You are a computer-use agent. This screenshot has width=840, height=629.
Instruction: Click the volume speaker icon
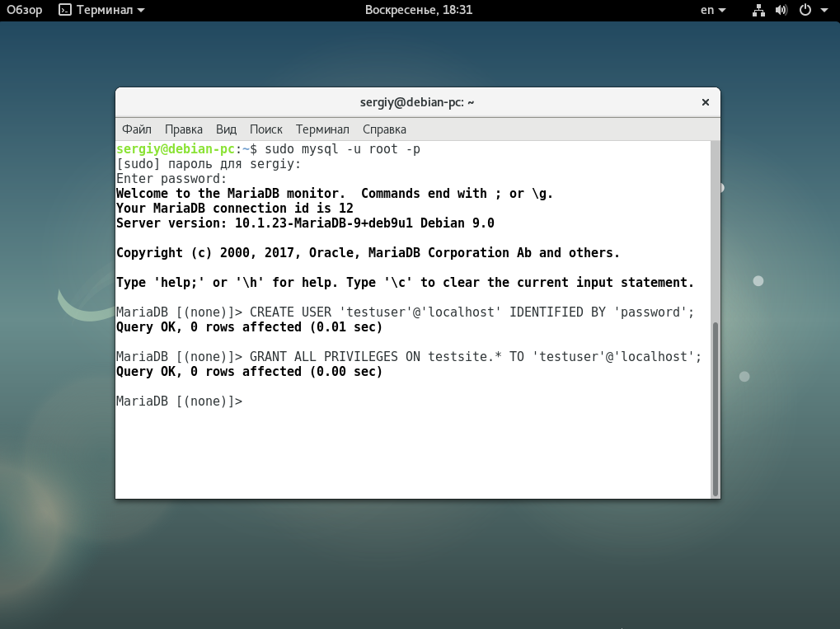click(x=781, y=10)
